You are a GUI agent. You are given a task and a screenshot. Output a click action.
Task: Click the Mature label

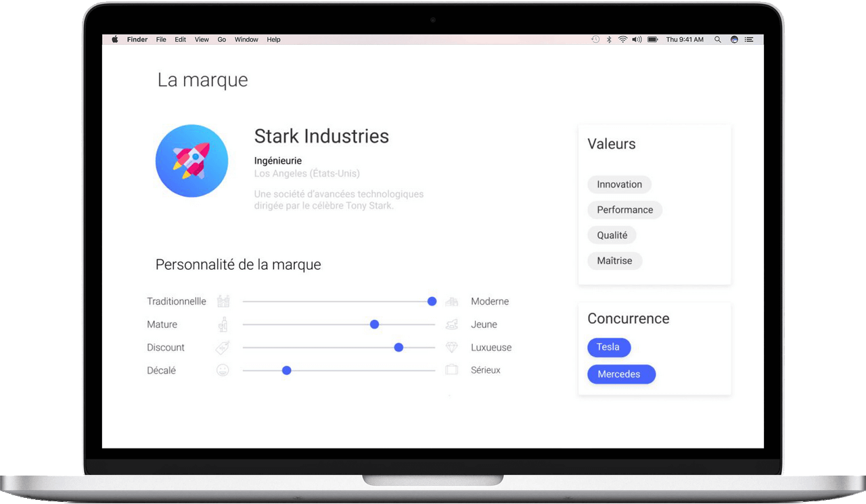tap(162, 324)
